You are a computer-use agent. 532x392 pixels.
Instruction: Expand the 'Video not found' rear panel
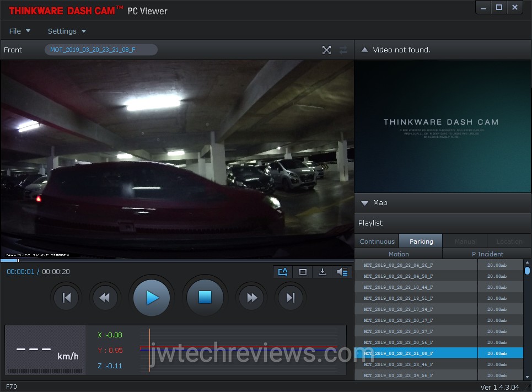(364, 50)
